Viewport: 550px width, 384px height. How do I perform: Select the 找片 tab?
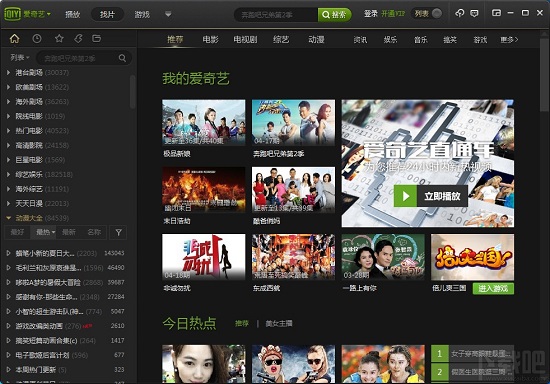click(x=107, y=14)
